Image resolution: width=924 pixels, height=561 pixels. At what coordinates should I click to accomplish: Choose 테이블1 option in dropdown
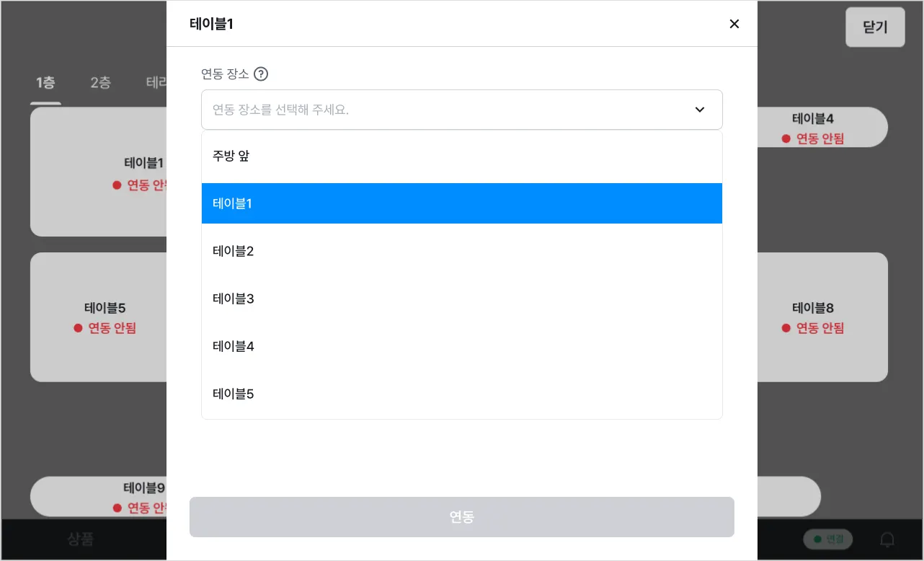pos(461,203)
